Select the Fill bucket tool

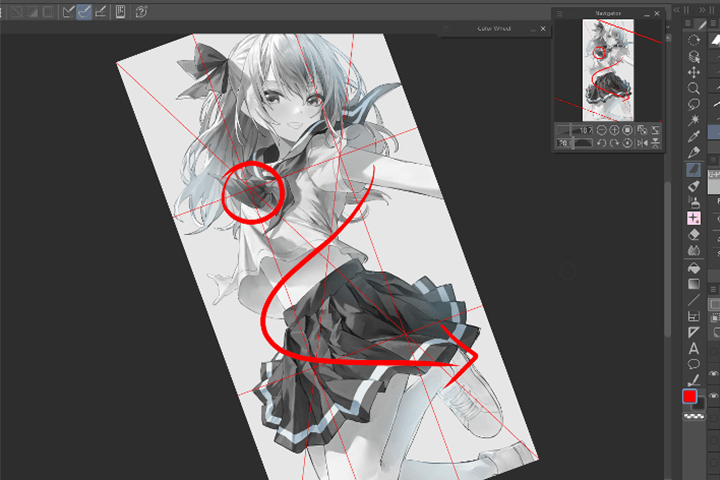point(694,268)
